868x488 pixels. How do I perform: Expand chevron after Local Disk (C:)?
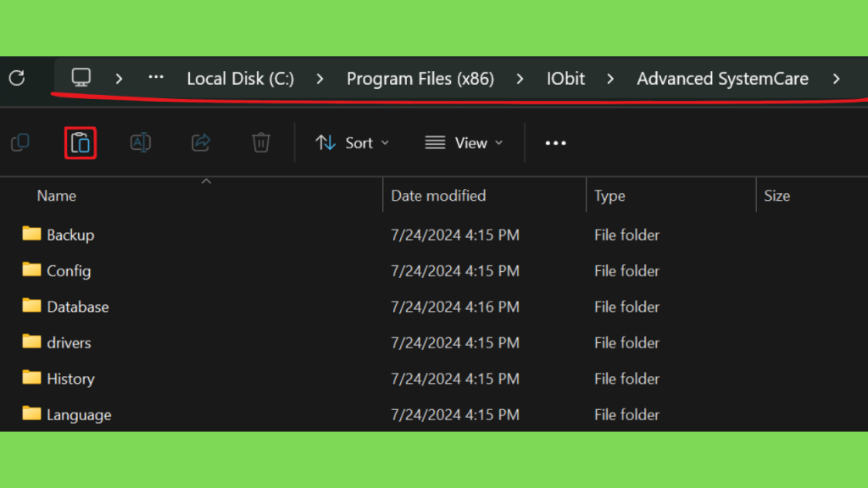320,79
